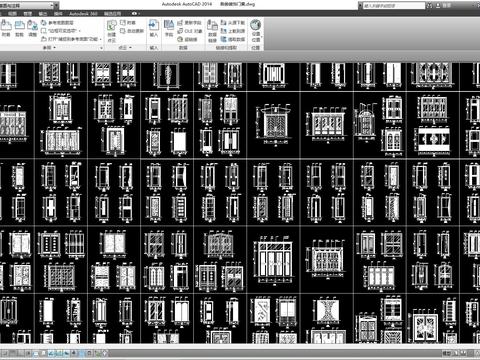Click the OLE Object button
The image size is (480, 360).
190,31
